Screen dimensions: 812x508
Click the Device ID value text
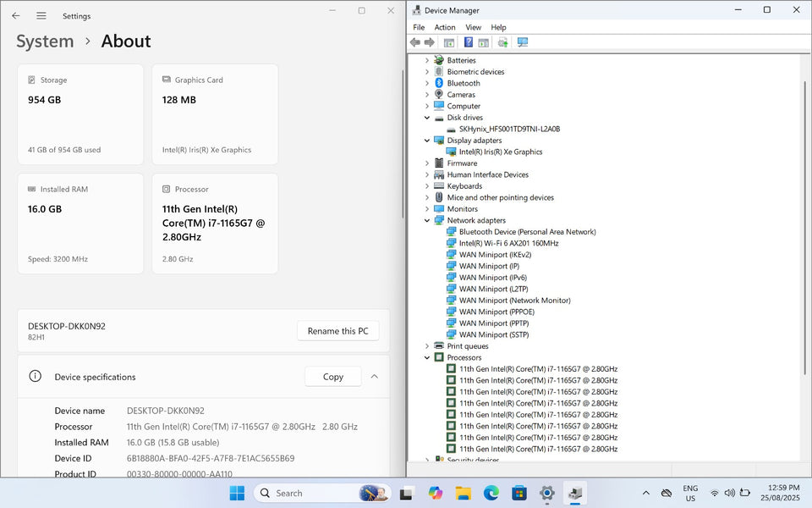pyautogui.click(x=211, y=458)
